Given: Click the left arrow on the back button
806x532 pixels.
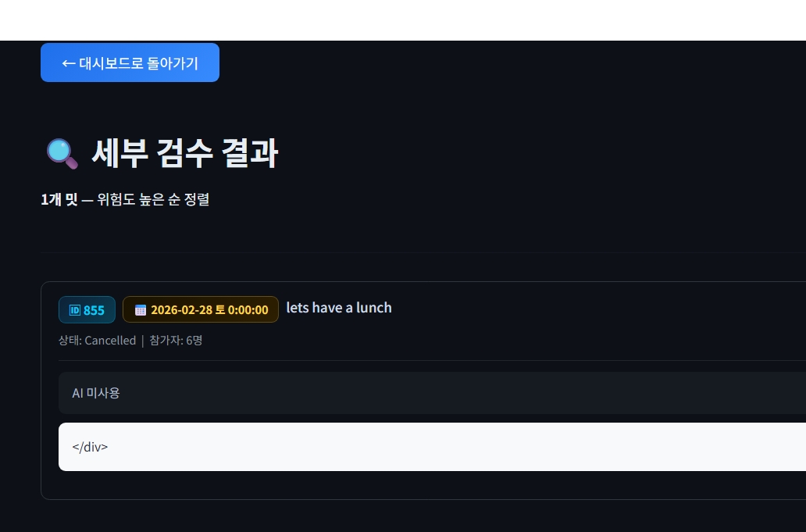Looking at the screenshot, I should pyautogui.click(x=69, y=63).
